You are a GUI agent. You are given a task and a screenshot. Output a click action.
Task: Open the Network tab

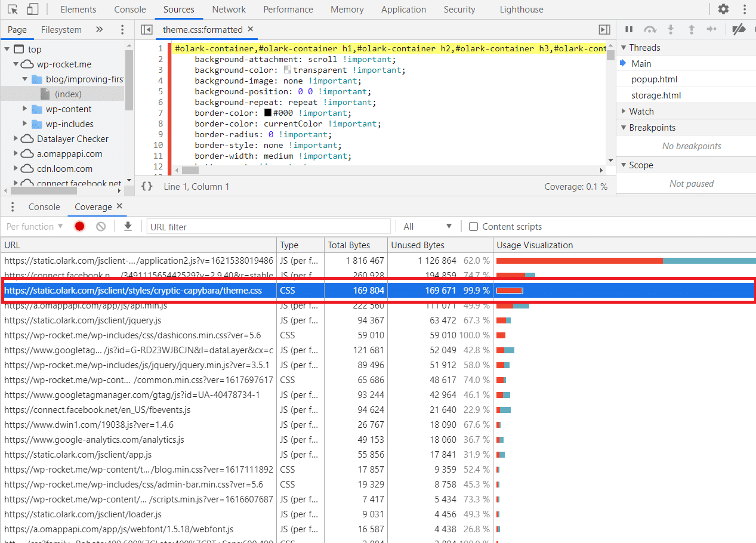click(x=229, y=10)
